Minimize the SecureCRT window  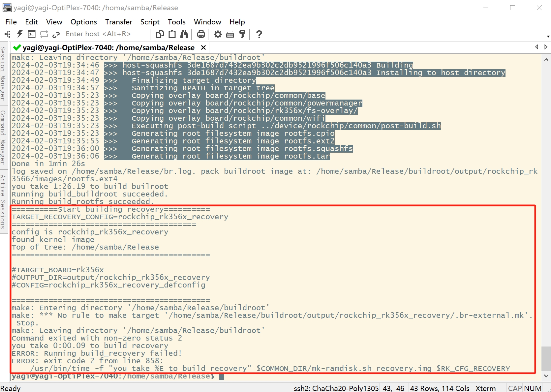[x=486, y=8]
